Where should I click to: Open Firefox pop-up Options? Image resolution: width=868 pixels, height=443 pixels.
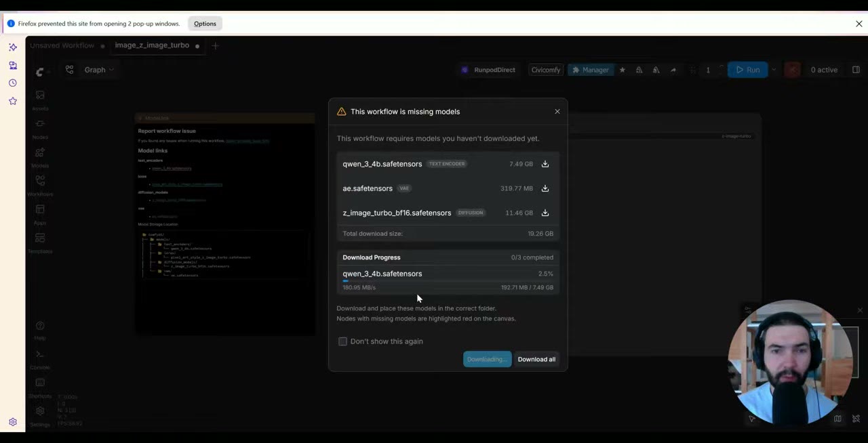point(205,24)
